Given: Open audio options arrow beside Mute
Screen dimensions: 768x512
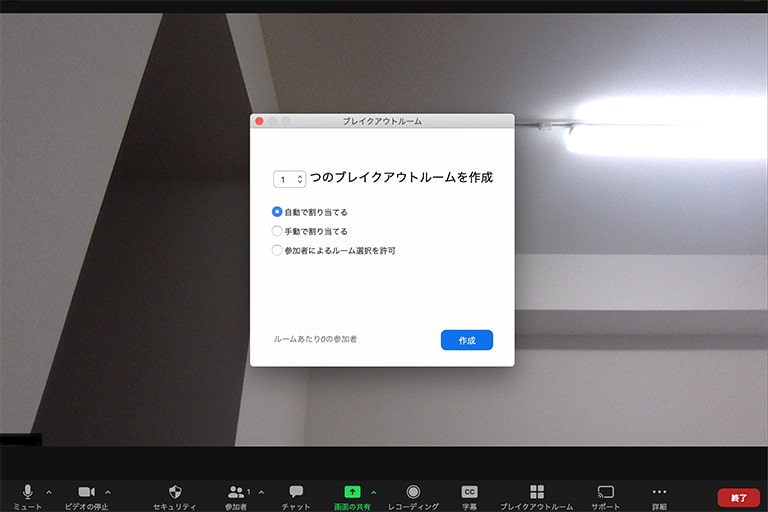Looking at the screenshot, I should pyautogui.click(x=49, y=492).
